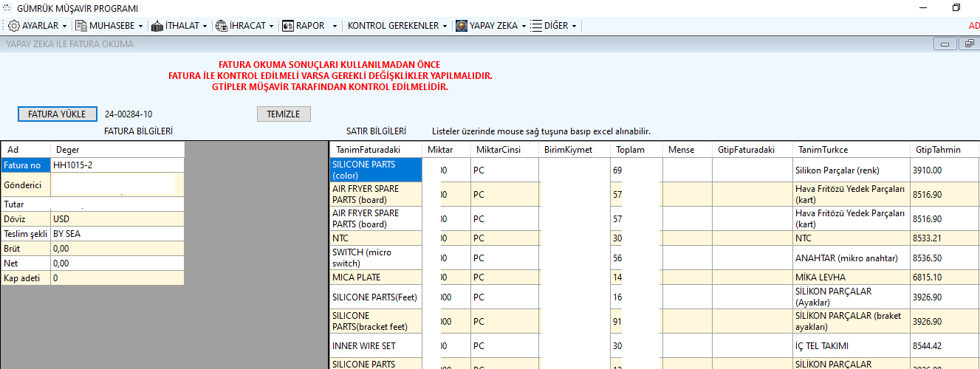Select the INNER WIRE SET cell
This screenshot has height=369, width=980.
(376, 345)
